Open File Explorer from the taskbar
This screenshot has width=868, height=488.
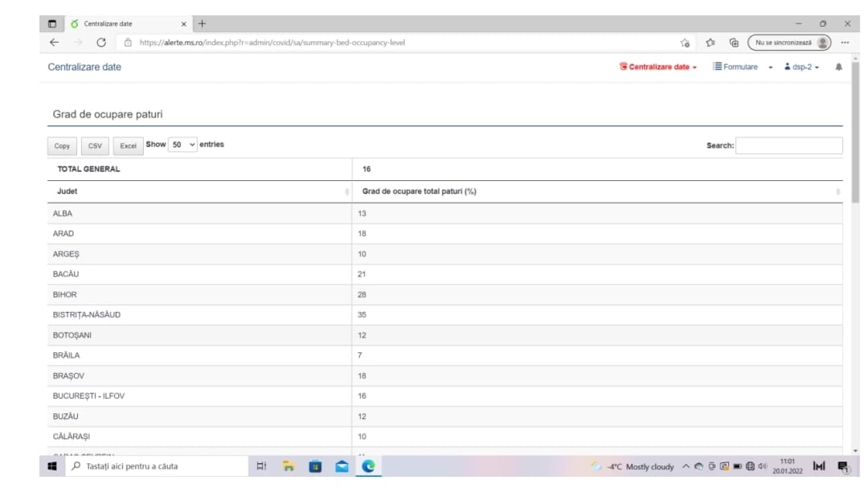click(x=289, y=466)
